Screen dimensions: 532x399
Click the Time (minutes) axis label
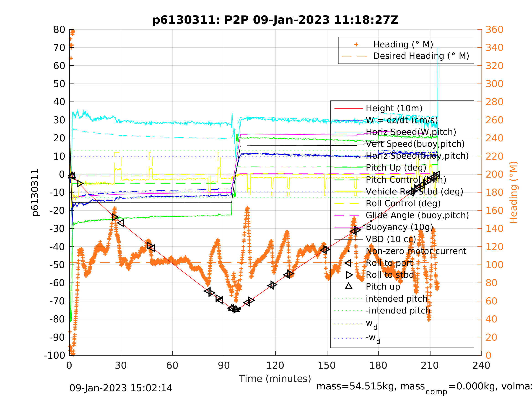275,379
